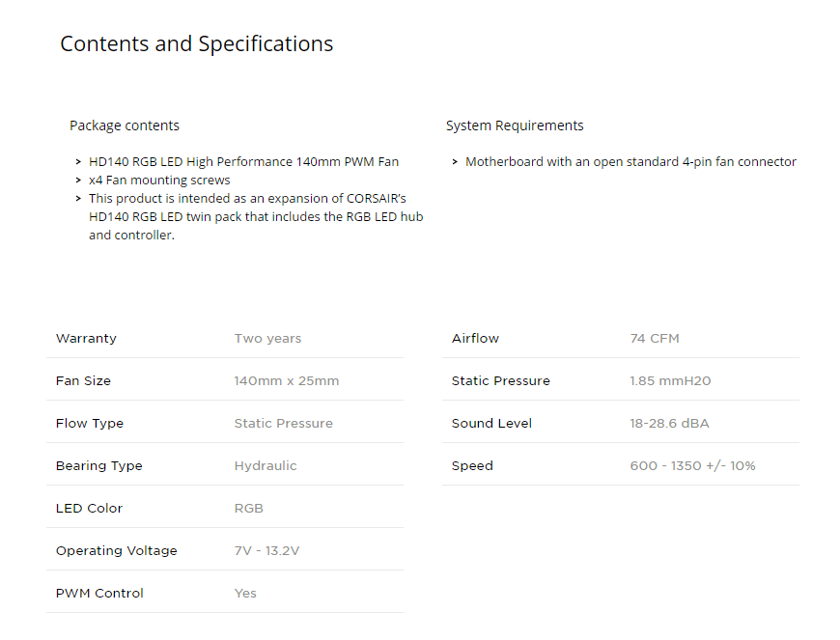Click the arrow bullet before Motherboard requirement
The height and width of the screenshot is (640, 840).
455,162
